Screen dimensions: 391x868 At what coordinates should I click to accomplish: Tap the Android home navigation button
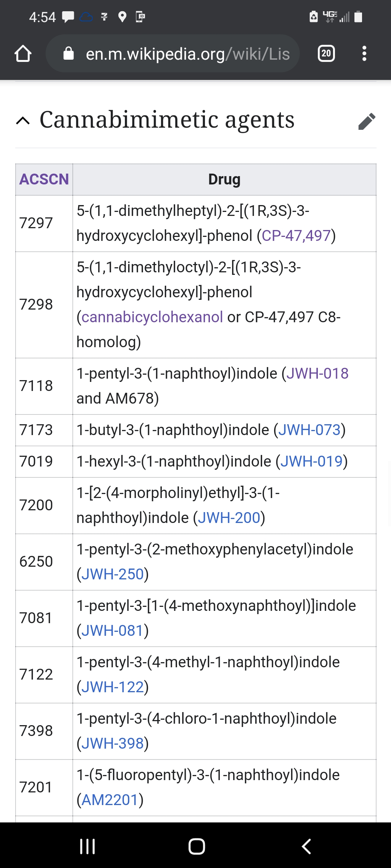click(197, 846)
